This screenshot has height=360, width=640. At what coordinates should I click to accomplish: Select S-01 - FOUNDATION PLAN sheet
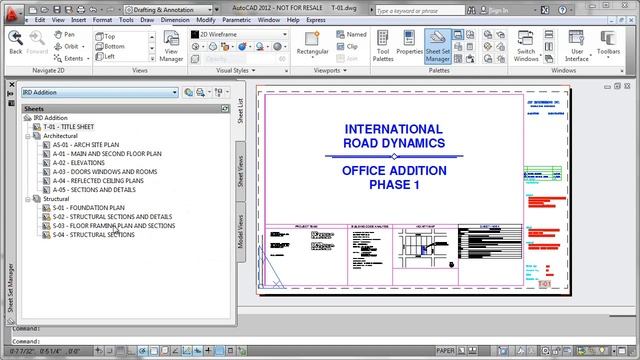pos(89,208)
